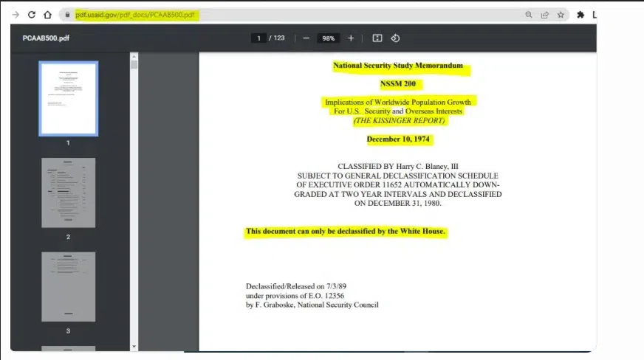Open page 2 thumbnail

(68, 193)
